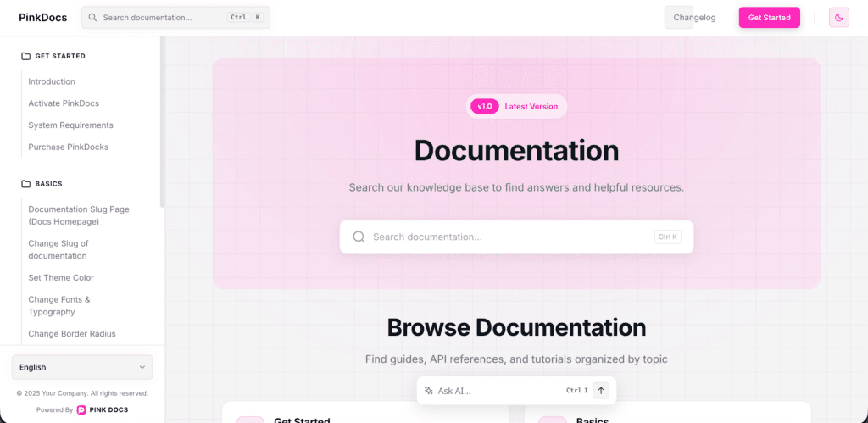868x423 pixels.
Task: Click the folder icon beside Basics
Action: coord(25,184)
